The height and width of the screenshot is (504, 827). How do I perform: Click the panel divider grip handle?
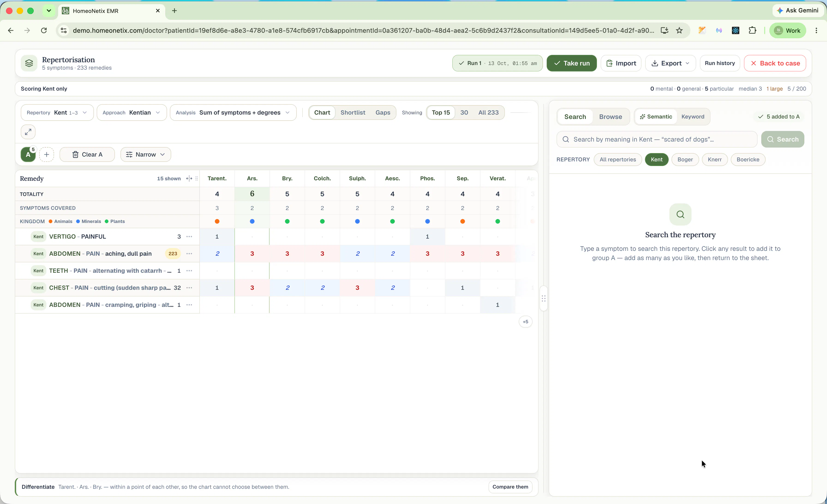[543, 298]
